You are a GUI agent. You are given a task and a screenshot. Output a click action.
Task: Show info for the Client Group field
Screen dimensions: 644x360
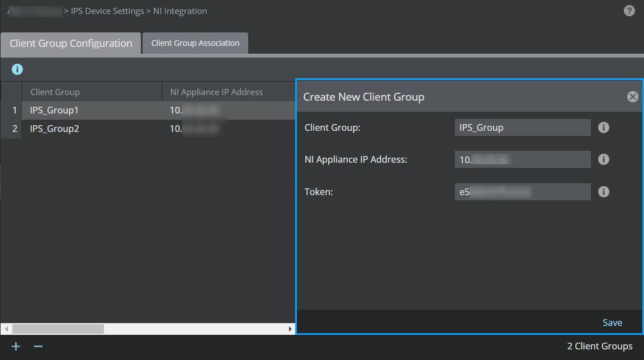pos(603,127)
